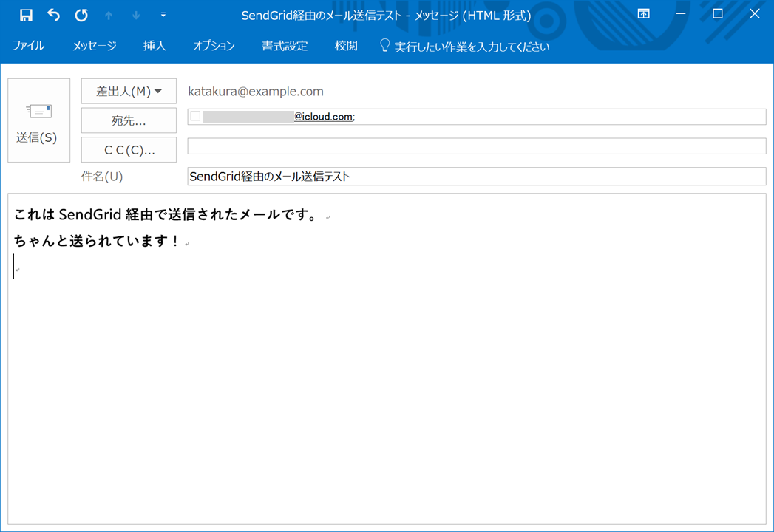The height and width of the screenshot is (532, 774).
Task: Click the body line これは SendGrid 経由で送信されたメールです。
Action: tap(167, 215)
